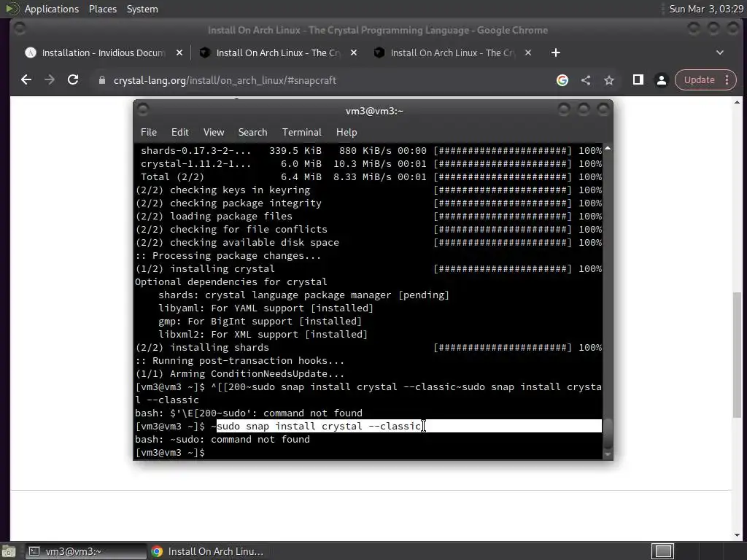The height and width of the screenshot is (560, 747).
Task: View site info lock icon
Action: pyautogui.click(x=101, y=80)
